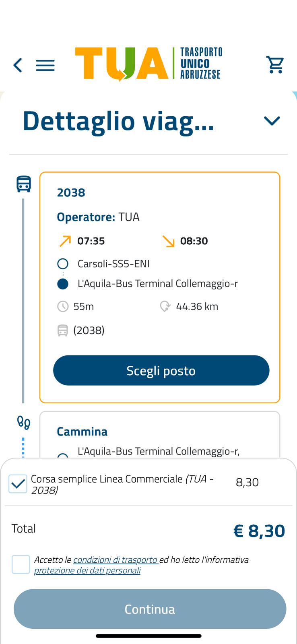Open the hamburger menu
The image size is (297, 644).
(x=45, y=65)
